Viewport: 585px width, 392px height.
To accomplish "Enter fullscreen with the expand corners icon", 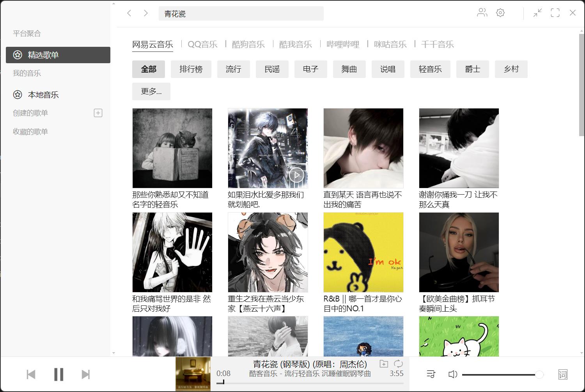I will 555,13.
